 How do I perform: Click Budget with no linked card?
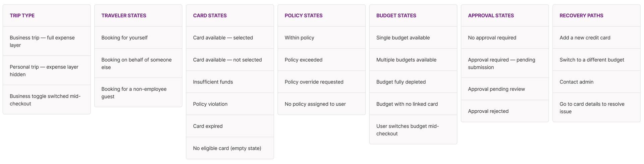413,104
